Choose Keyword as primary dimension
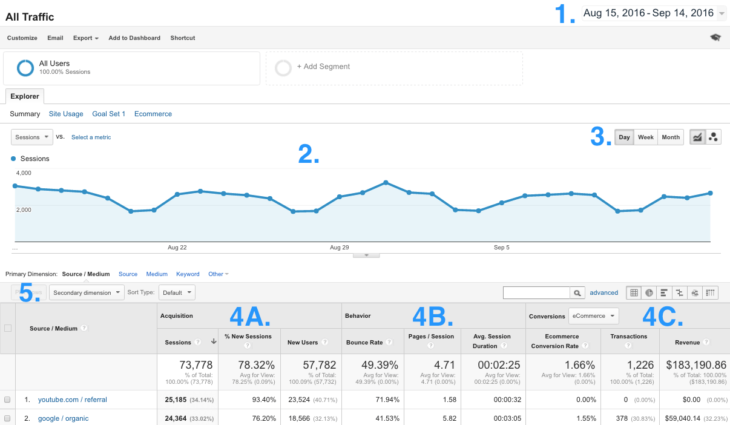Viewport: 730px width, 425px height. pyautogui.click(x=188, y=274)
